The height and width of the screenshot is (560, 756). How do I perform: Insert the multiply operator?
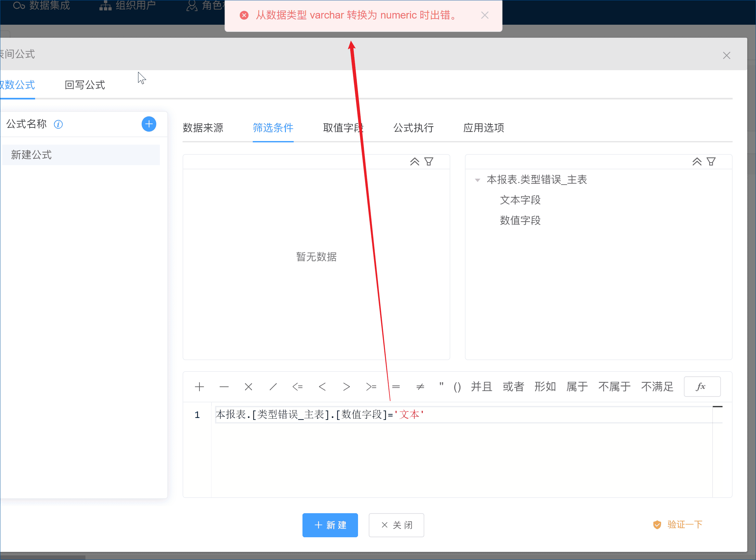click(249, 387)
